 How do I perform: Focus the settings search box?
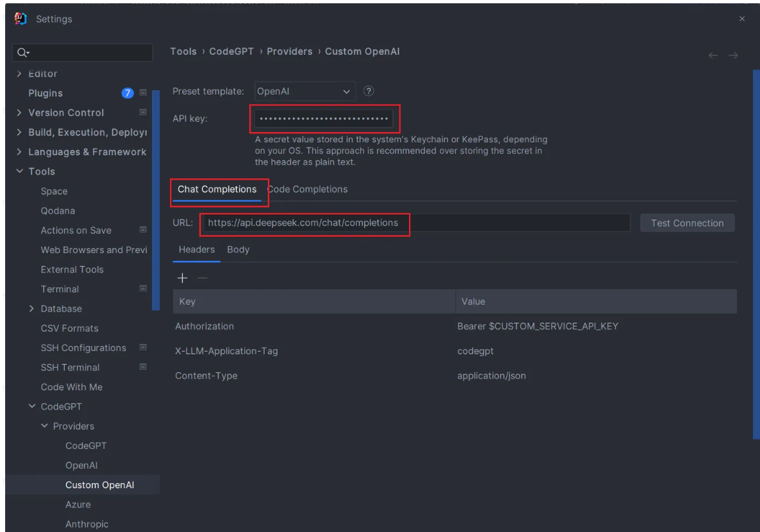[82, 52]
